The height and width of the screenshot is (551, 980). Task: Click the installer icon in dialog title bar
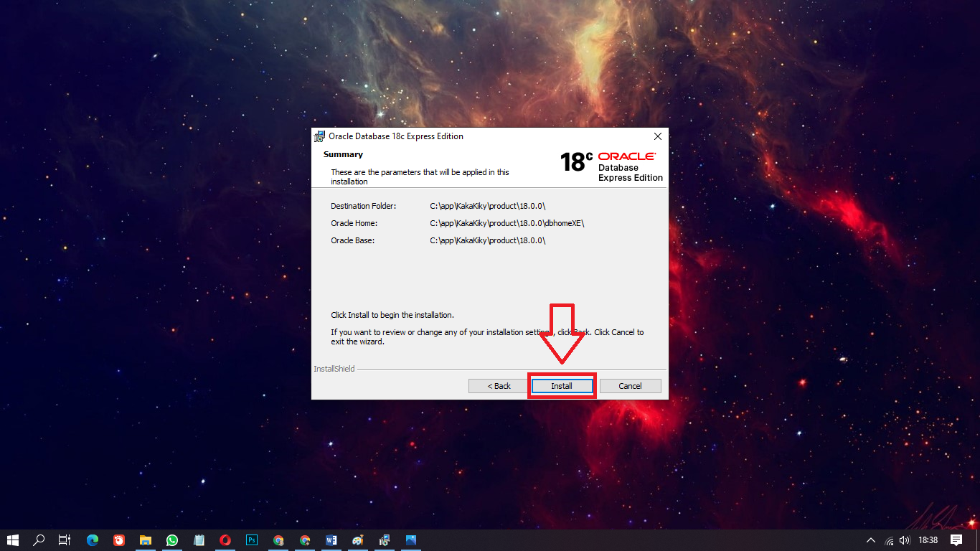click(320, 136)
